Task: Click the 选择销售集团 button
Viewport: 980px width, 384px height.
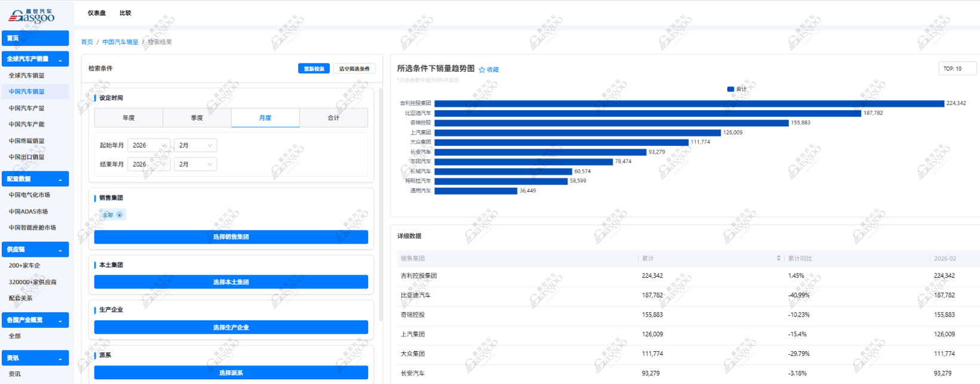Action: click(x=231, y=237)
